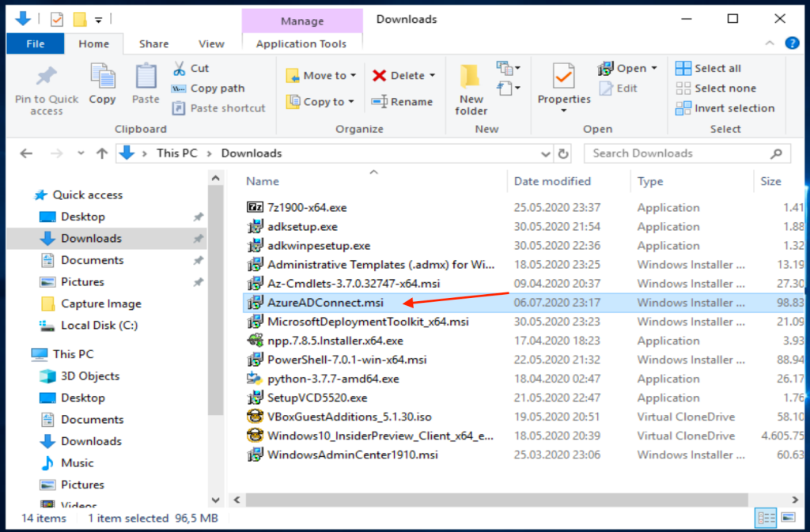The height and width of the screenshot is (532, 810).
Task: Click the VBoxGuestAdditions_5.1.30.iso icon
Action: click(x=255, y=417)
